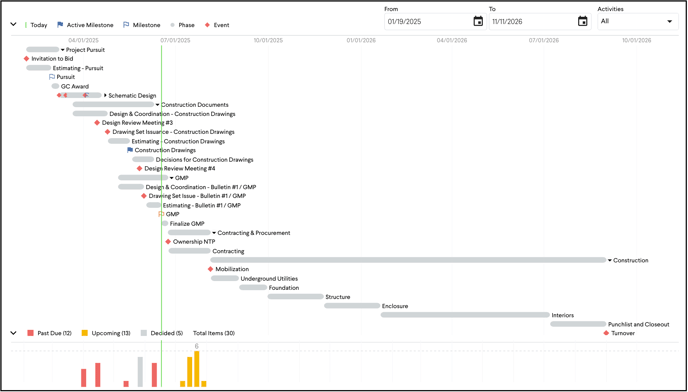Image resolution: width=688 pixels, height=392 pixels.
Task: Toggle the Decided legend filter
Action: [x=162, y=333]
